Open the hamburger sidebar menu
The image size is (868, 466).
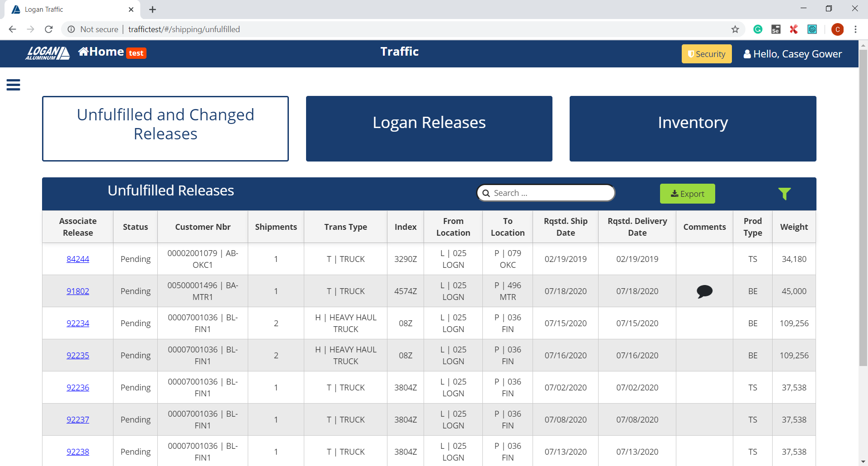pyautogui.click(x=13, y=85)
